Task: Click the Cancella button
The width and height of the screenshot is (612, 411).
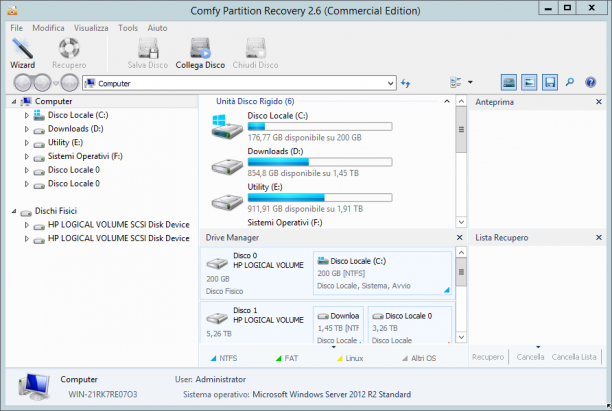Action: point(530,357)
